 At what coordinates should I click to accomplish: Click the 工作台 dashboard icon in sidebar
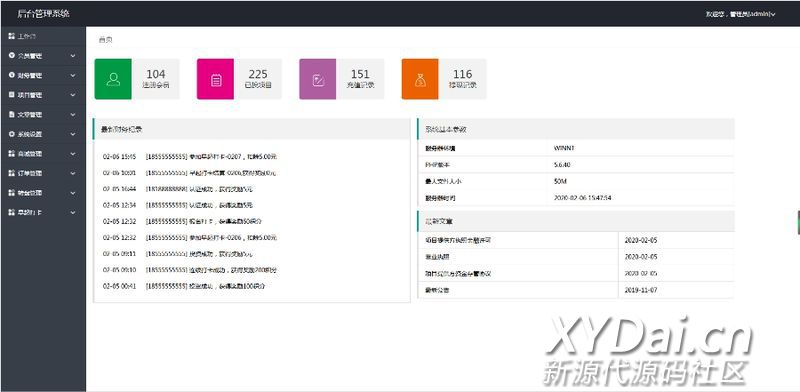12,36
